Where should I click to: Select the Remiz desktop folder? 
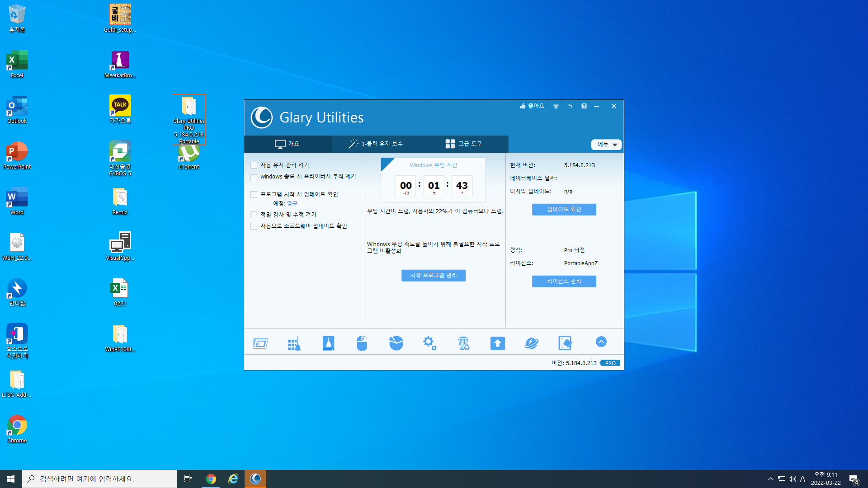click(x=120, y=201)
